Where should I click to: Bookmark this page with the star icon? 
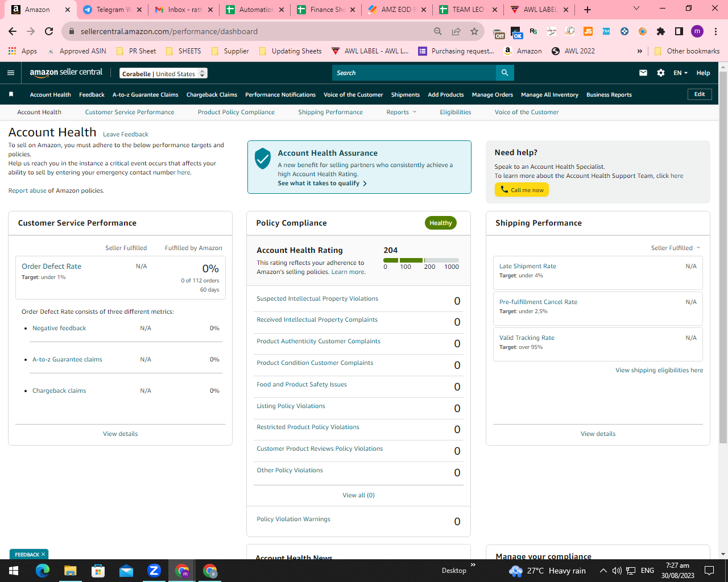click(x=474, y=31)
